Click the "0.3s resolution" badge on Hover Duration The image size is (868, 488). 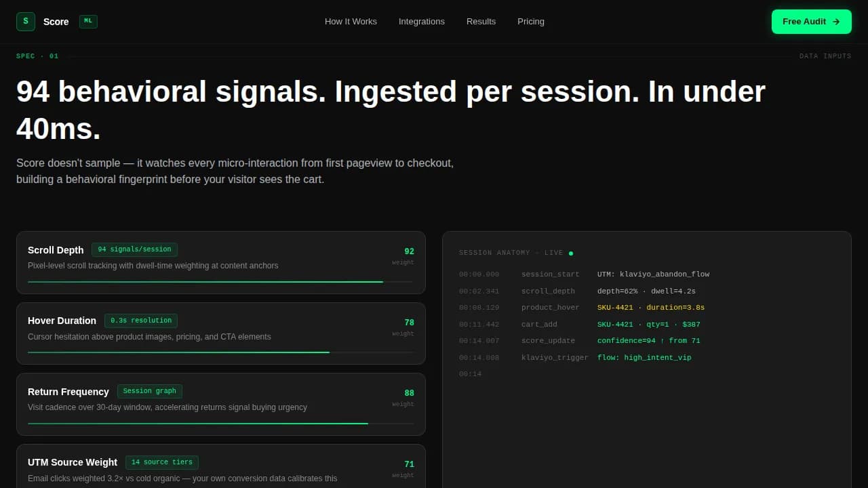click(x=141, y=320)
